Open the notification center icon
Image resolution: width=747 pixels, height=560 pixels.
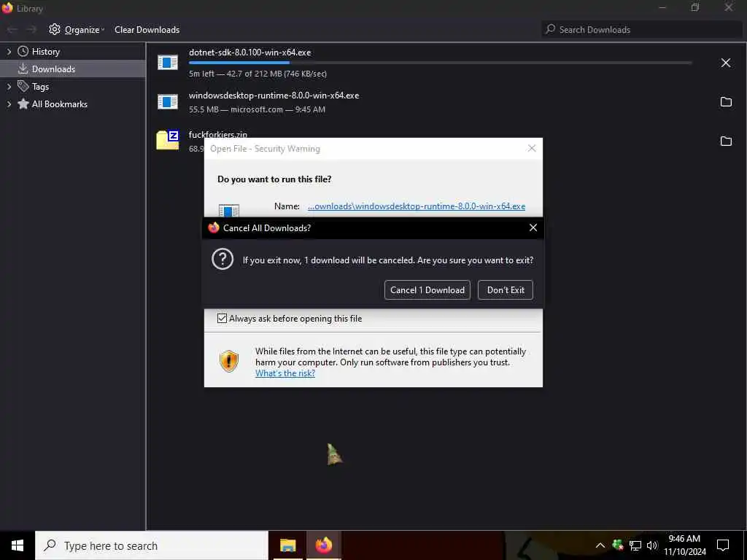[723, 545]
